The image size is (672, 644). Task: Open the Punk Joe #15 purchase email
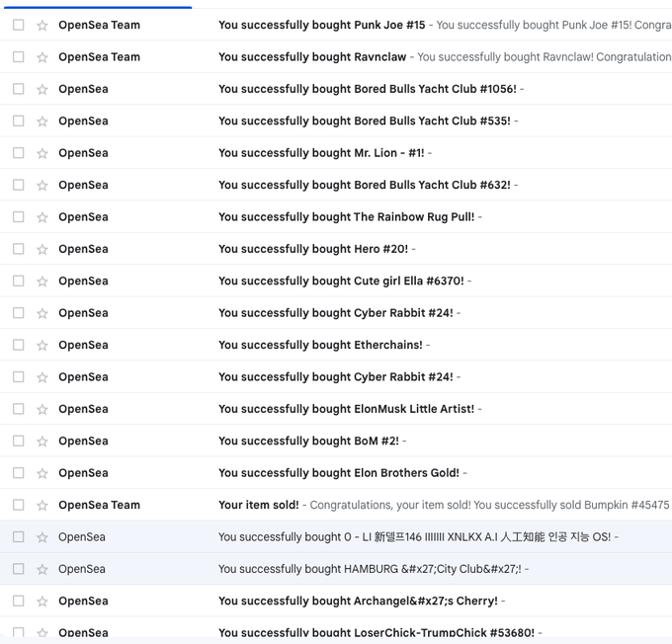(x=336, y=25)
